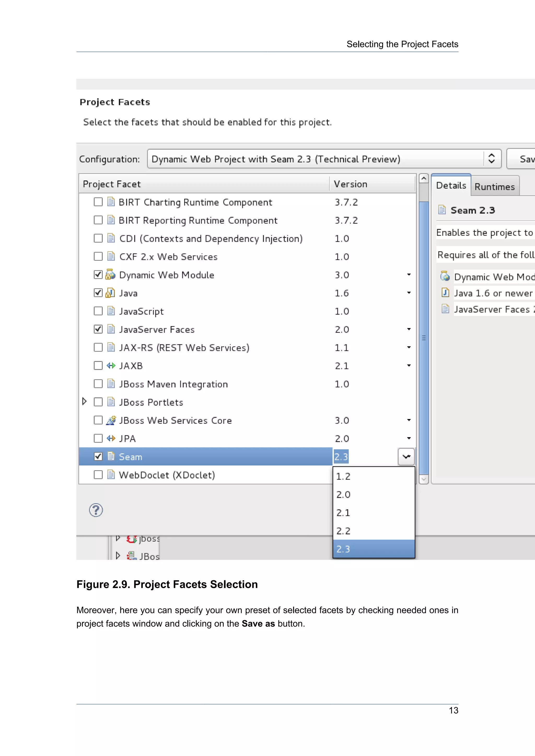
Task: Select Seam version 1.2 from list
Action: [374, 476]
